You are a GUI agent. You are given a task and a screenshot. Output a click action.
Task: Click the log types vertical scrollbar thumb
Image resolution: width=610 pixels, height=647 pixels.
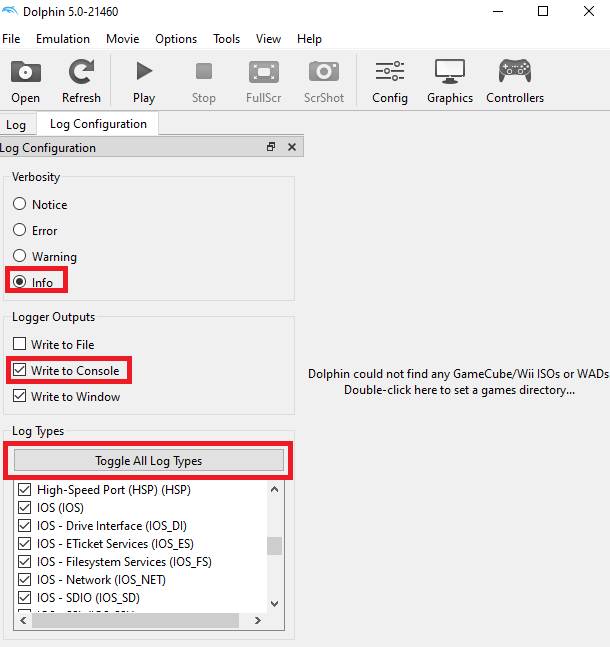(274, 546)
